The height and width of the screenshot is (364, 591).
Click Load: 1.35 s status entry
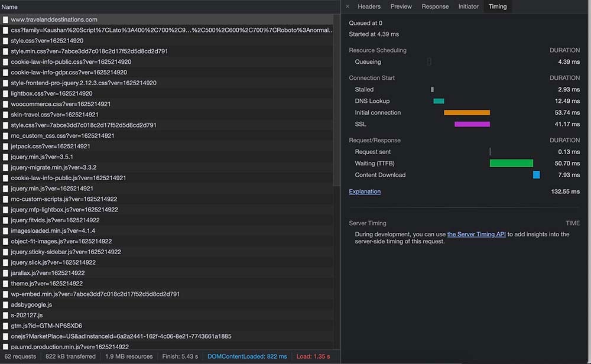313,356
